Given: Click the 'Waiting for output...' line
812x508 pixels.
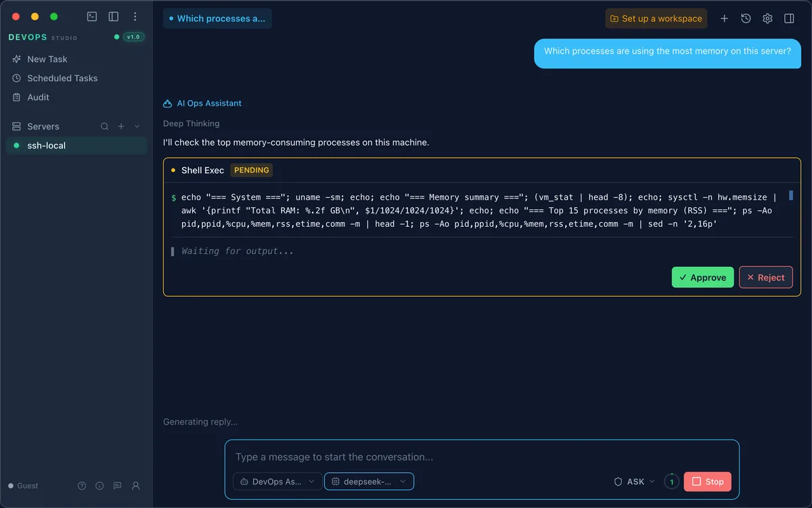Looking at the screenshot, I should (238, 251).
